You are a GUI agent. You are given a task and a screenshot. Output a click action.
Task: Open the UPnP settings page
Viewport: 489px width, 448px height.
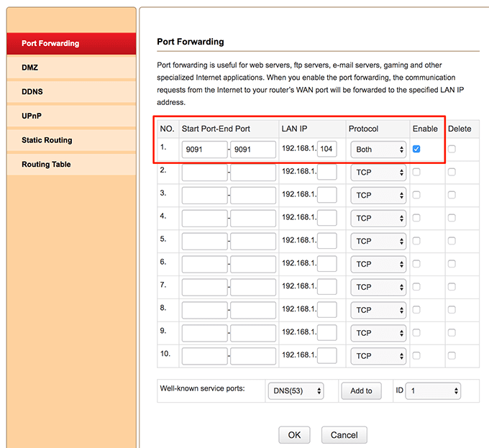71,116
